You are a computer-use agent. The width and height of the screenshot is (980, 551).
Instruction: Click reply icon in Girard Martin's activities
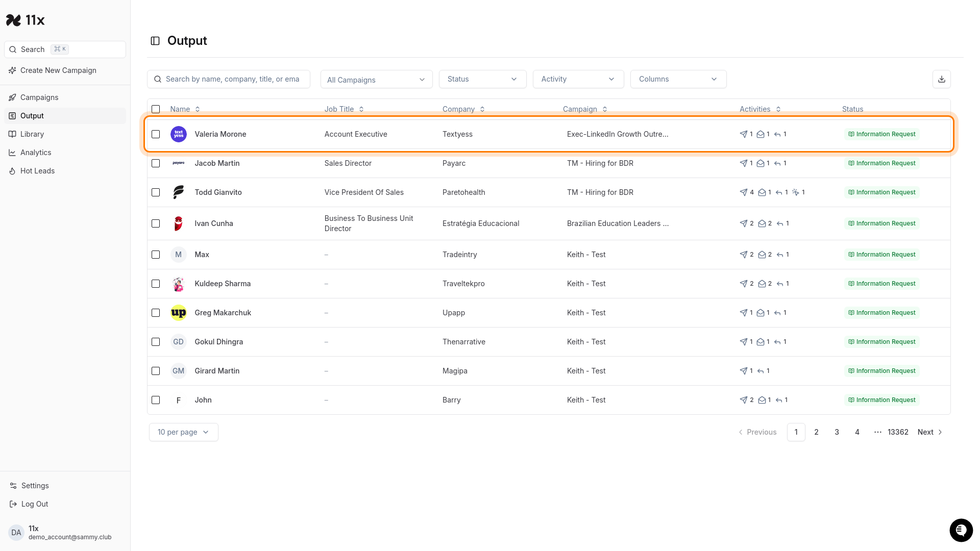761,371
